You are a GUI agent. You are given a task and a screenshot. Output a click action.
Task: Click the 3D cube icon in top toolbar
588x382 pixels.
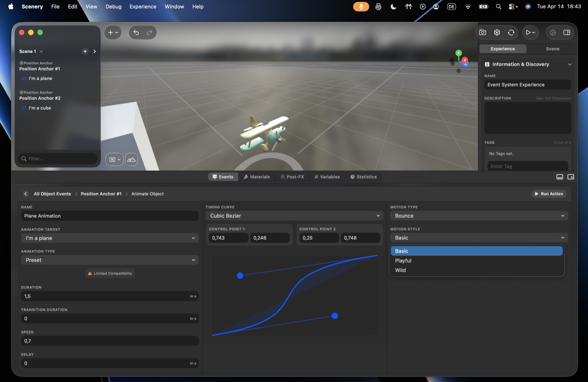click(x=497, y=32)
